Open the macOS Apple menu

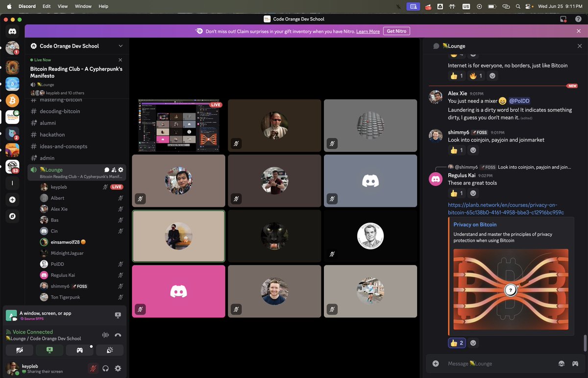coord(9,6)
